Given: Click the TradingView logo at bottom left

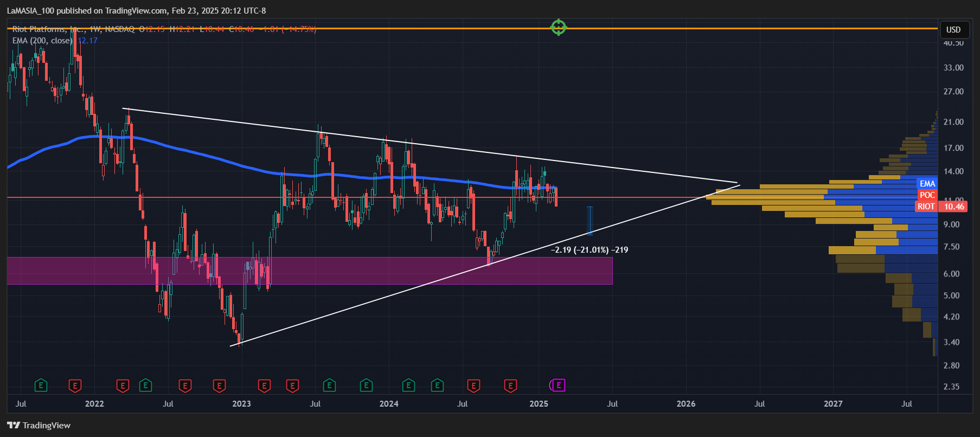Looking at the screenshot, I should [x=39, y=425].
